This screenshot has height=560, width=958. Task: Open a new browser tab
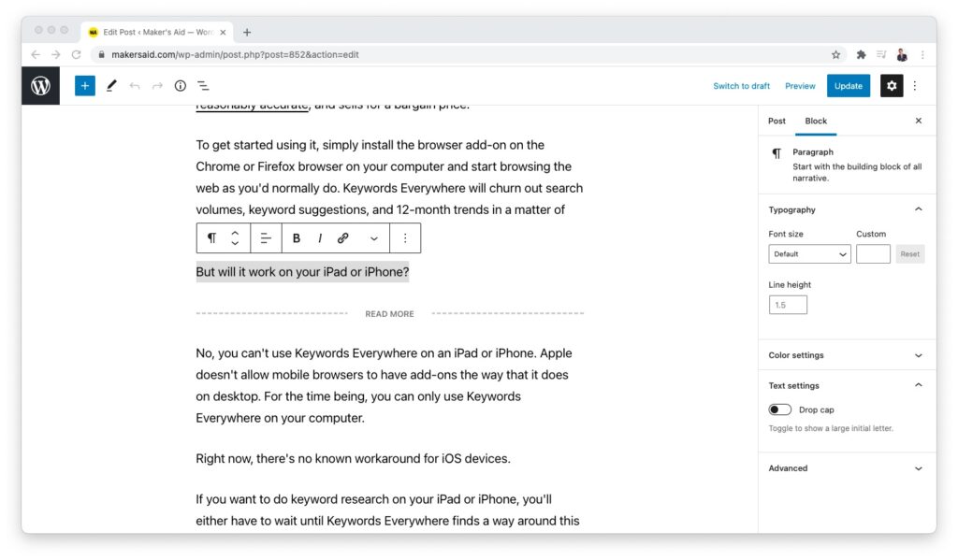[x=247, y=33]
